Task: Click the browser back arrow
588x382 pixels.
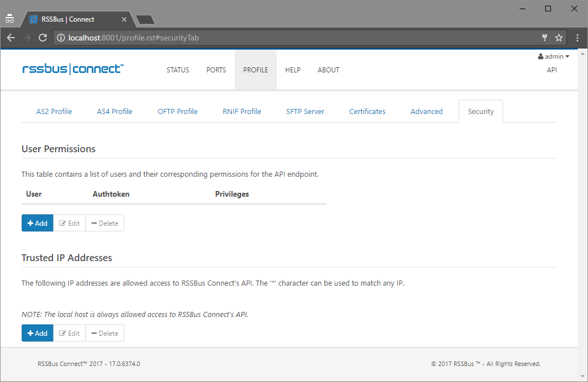Action: click(x=11, y=38)
